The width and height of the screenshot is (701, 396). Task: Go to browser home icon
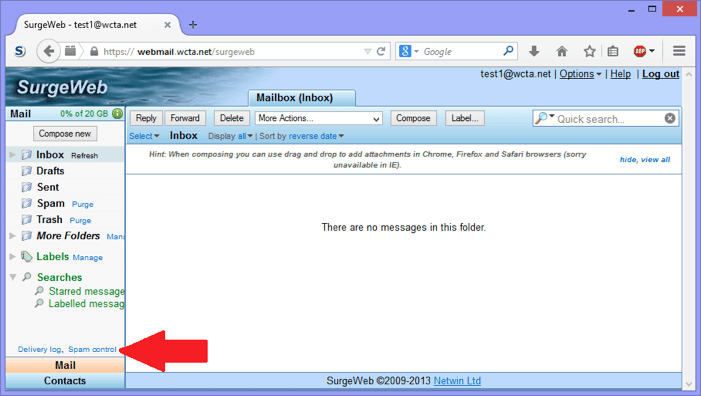pos(562,51)
